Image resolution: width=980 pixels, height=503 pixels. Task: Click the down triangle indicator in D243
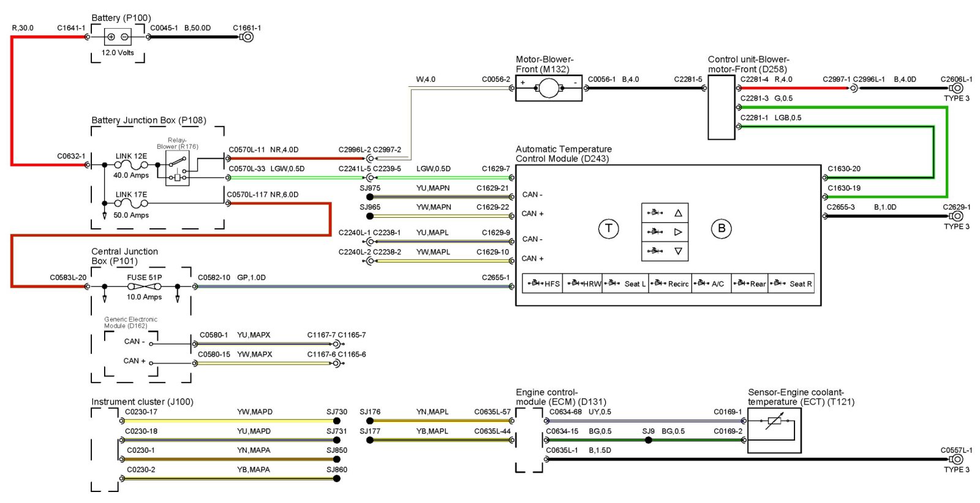coord(677,251)
